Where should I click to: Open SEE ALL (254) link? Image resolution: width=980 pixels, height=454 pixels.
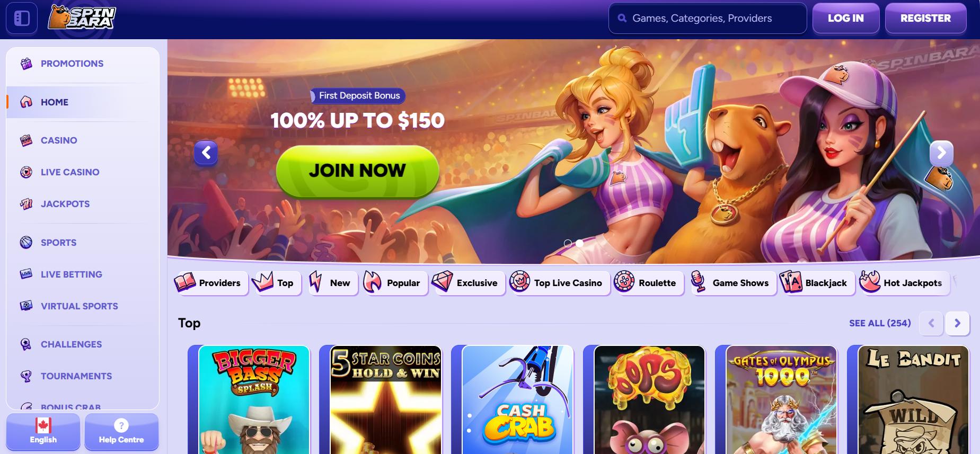point(880,323)
